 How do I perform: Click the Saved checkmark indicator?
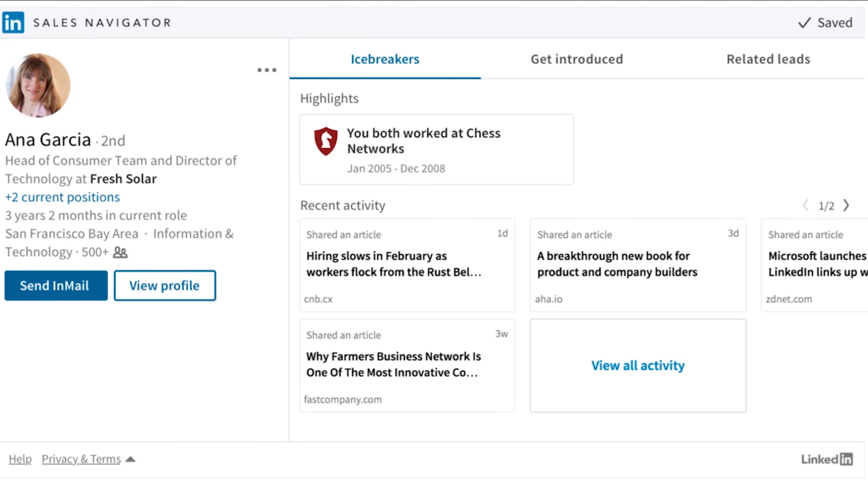(x=825, y=23)
